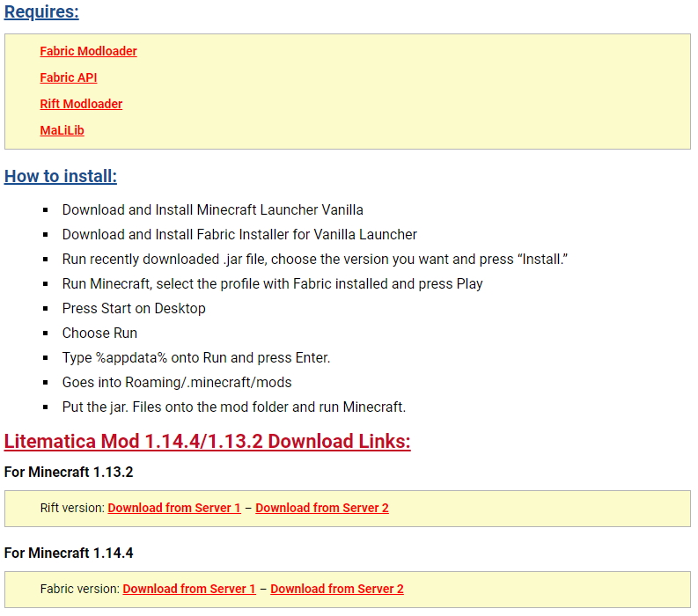The height and width of the screenshot is (616, 698).
Task: Click the "For Minecraft 1.13.2" subheading
Action: tap(69, 473)
